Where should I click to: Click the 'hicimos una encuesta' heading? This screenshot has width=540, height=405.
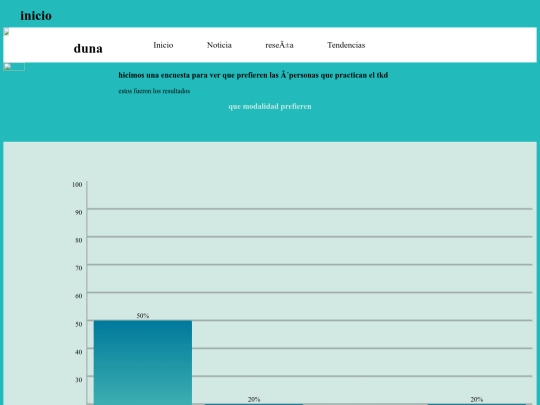click(x=253, y=75)
